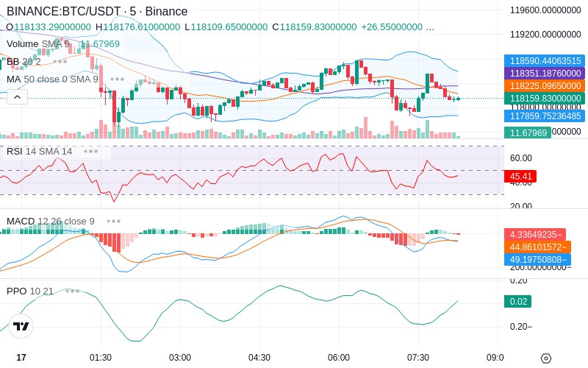588x368 pixels.
Task: Open chart settings gear icon
Action: coord(546,358)
